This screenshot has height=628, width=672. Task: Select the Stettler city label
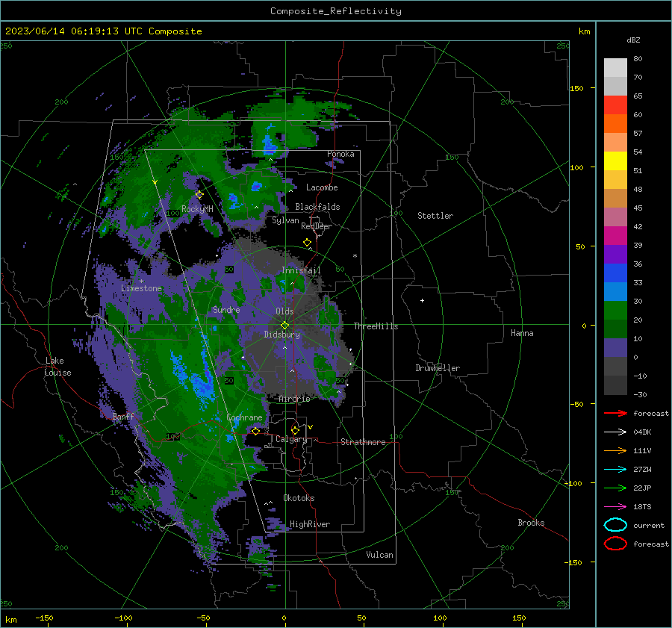[435, 216]
